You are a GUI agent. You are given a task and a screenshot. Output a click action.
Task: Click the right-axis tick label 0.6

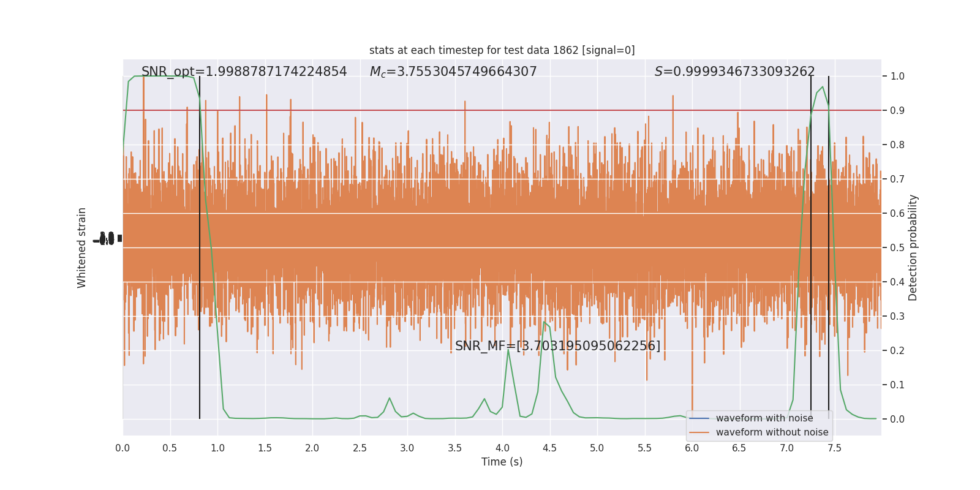tap(897, 213)
